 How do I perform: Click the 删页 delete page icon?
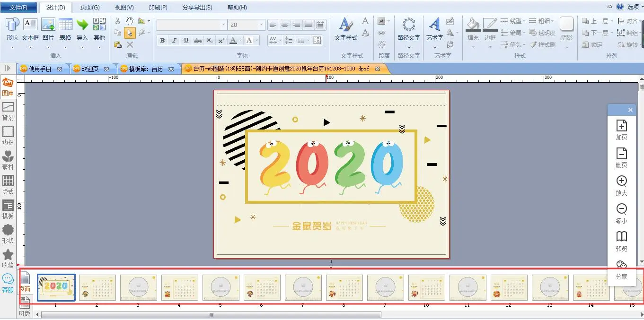621,157
